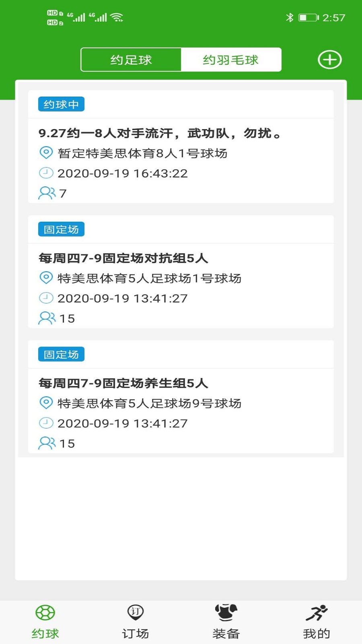Open 每周四7-9固定场养生组5人 match
The image size is (362, 644).
pyautogui.click(x=123, y=383)
